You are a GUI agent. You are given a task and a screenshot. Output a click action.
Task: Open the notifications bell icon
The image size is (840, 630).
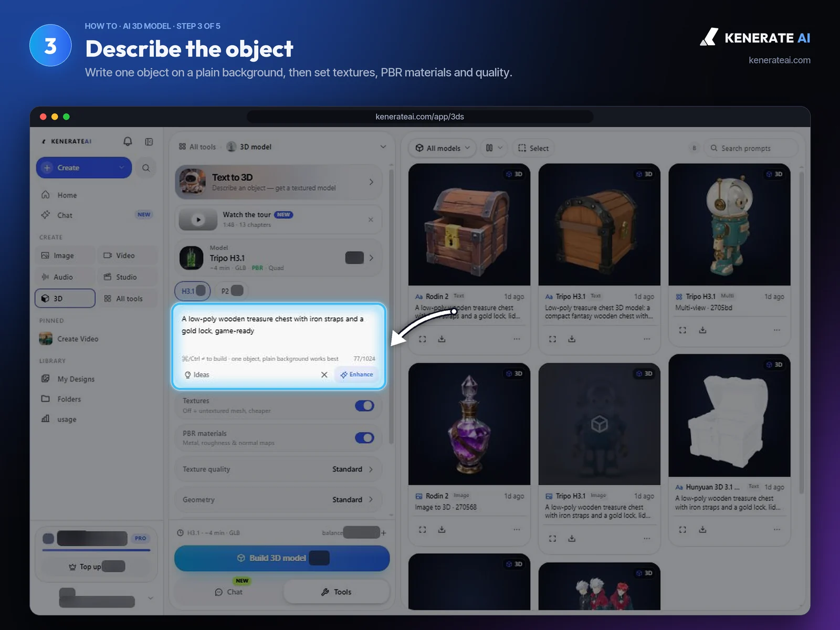tap(128, 142)
